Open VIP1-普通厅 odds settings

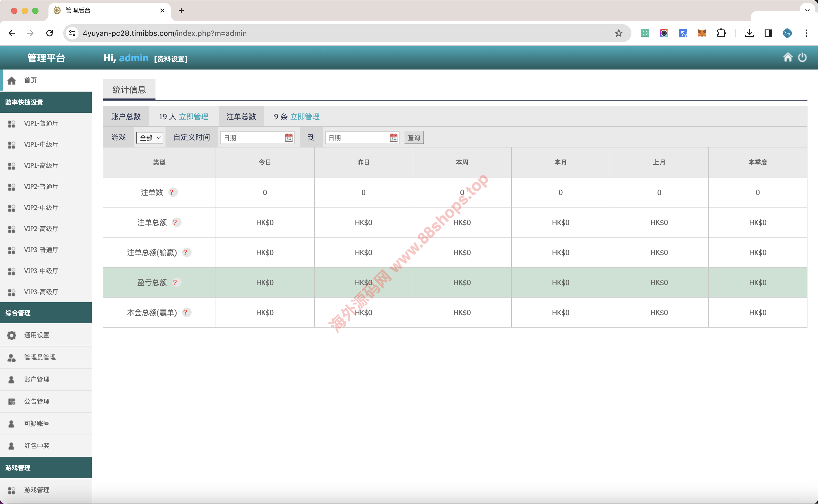pos(41,123)
